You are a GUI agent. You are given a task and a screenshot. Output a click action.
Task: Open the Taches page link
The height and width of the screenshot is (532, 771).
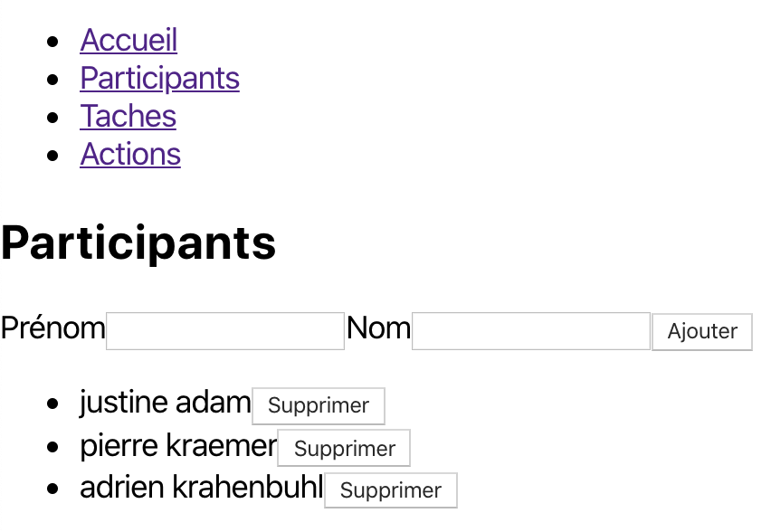pyautogui.click(x=128, y=117)
